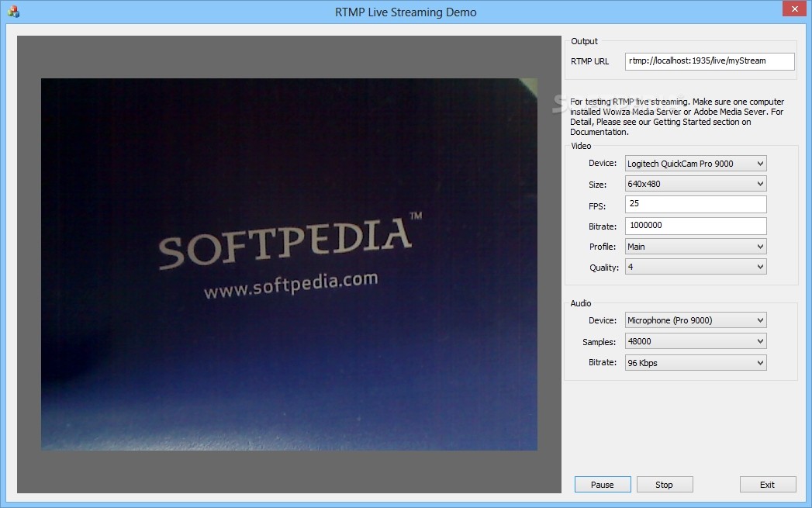Screen dimensions: 812x508
Task: Click the 'RTMP URL' label
Action: tap(590, 61)
